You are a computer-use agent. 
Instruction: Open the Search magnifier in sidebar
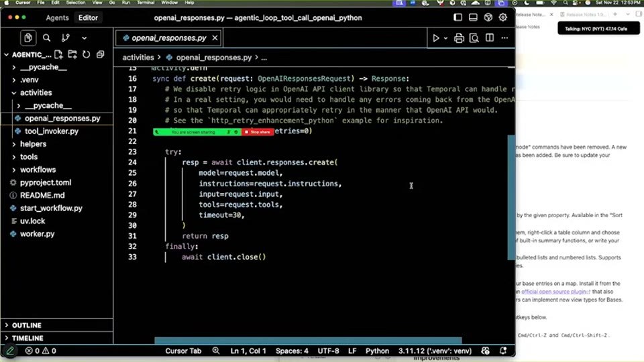47,38
